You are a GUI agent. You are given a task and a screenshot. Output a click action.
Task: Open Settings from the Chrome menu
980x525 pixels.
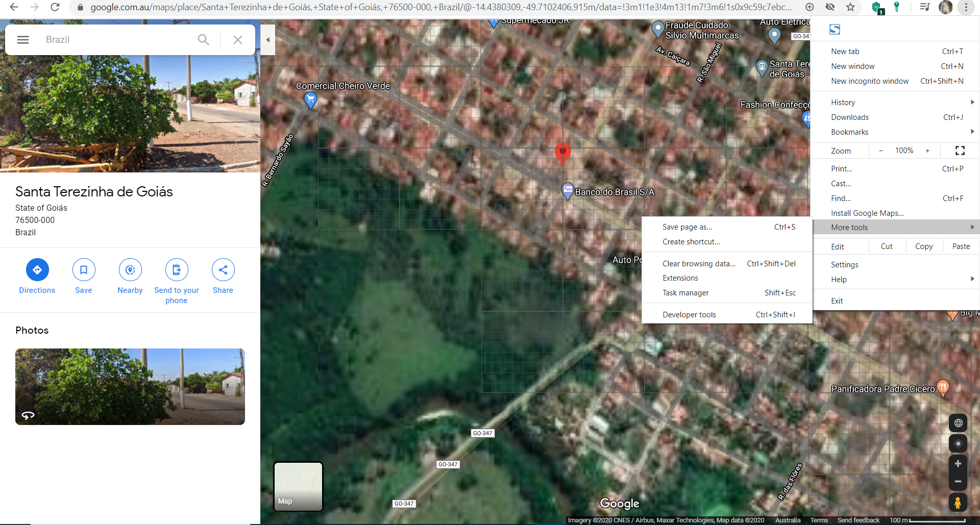click(895, 265)
